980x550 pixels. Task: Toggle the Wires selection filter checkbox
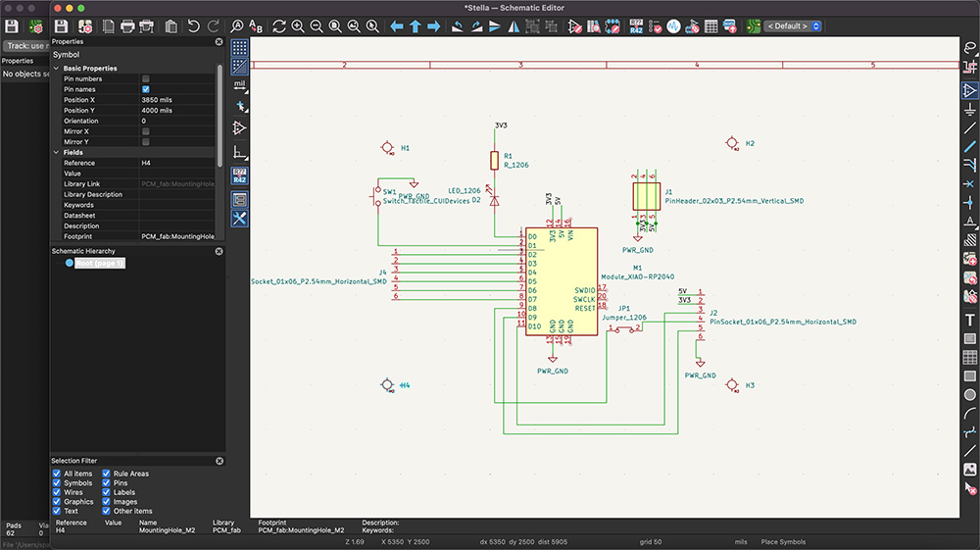(x=56, y=492)
